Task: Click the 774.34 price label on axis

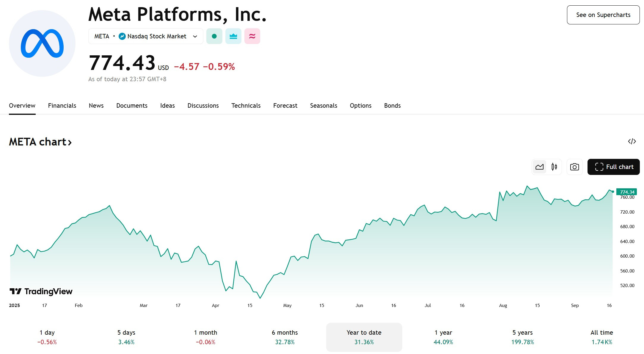Action: pos(627,192)
